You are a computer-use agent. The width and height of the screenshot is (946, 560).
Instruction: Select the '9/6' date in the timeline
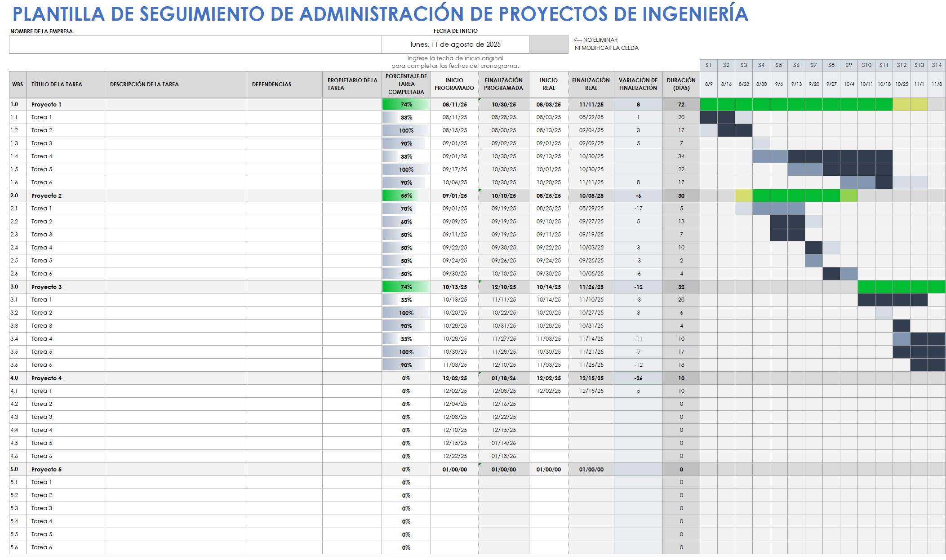[x=779, y=84]
